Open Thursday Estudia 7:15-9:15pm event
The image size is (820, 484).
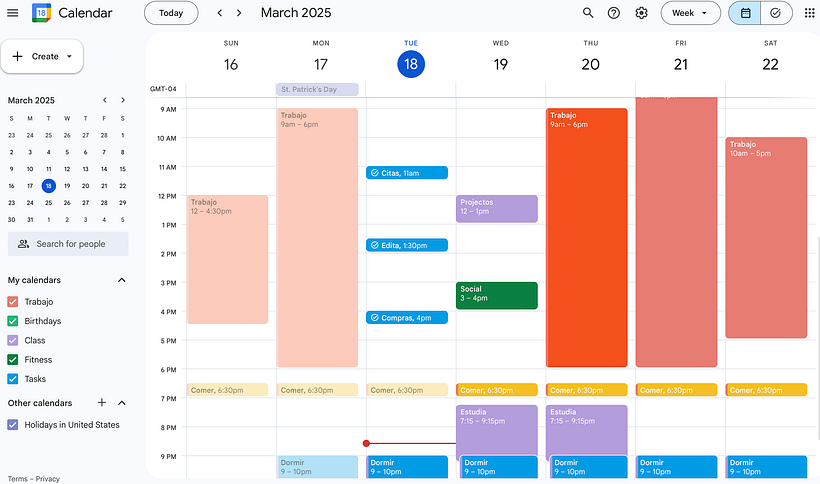tap(587, 431)
